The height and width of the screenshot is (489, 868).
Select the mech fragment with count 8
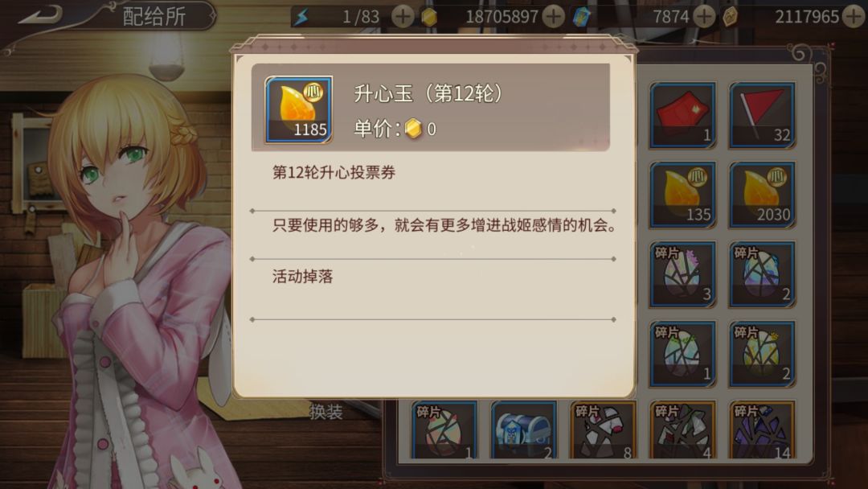603,430
